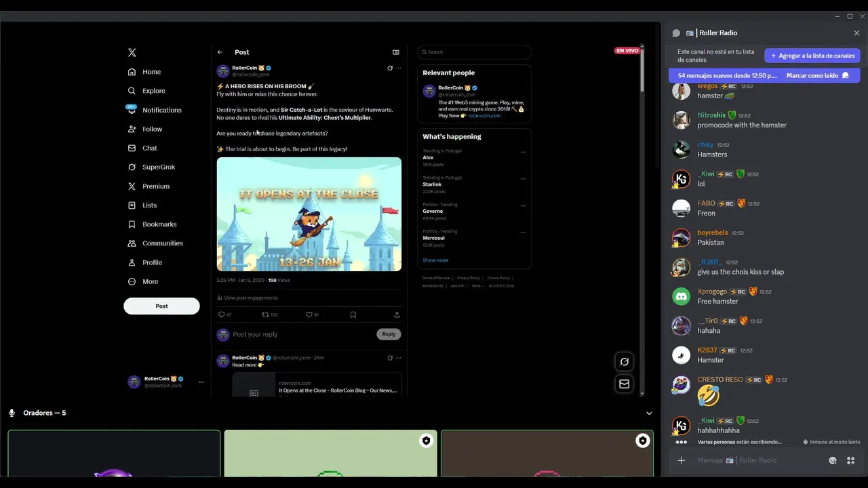Collapse the Oradores speakers section chevron
Viewport: 868px width, 488px height.
649,413
